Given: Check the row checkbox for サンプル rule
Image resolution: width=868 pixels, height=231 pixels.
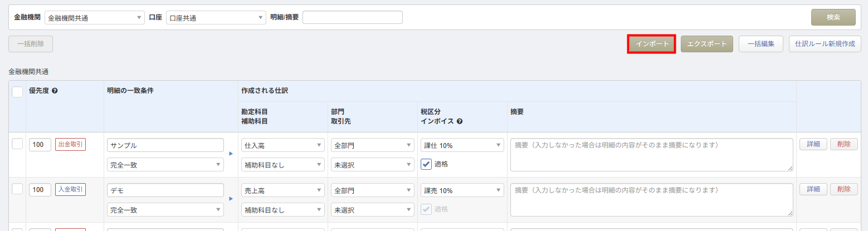Looking at the screenshot, I should coord(17,144).
